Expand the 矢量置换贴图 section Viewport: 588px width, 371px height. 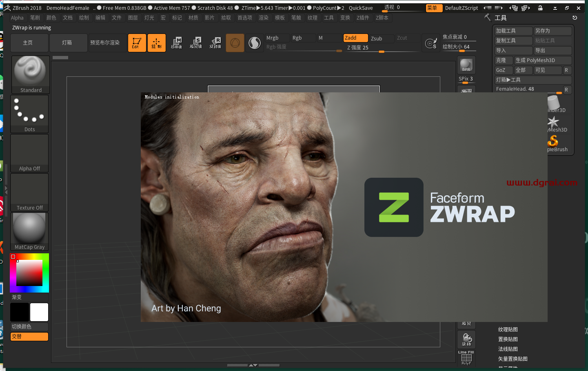pos(513,359)
